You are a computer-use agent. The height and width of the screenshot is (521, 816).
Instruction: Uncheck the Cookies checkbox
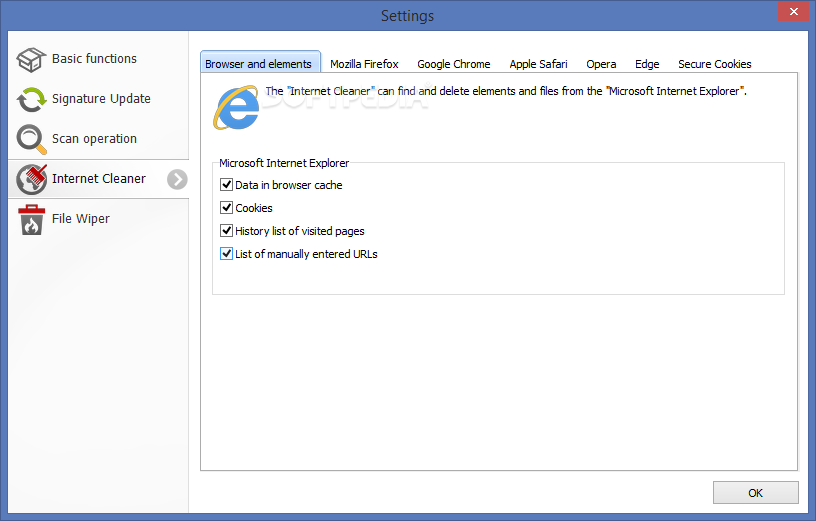tap(226, 208)
